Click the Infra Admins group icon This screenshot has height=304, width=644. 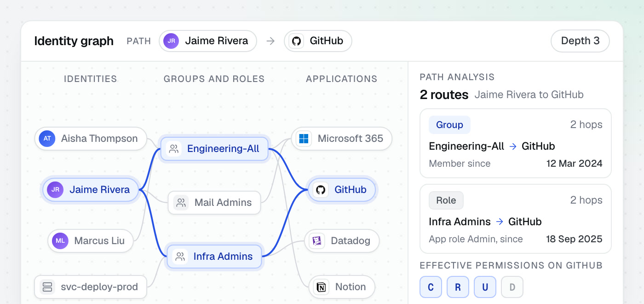click(x=180, y=257)
